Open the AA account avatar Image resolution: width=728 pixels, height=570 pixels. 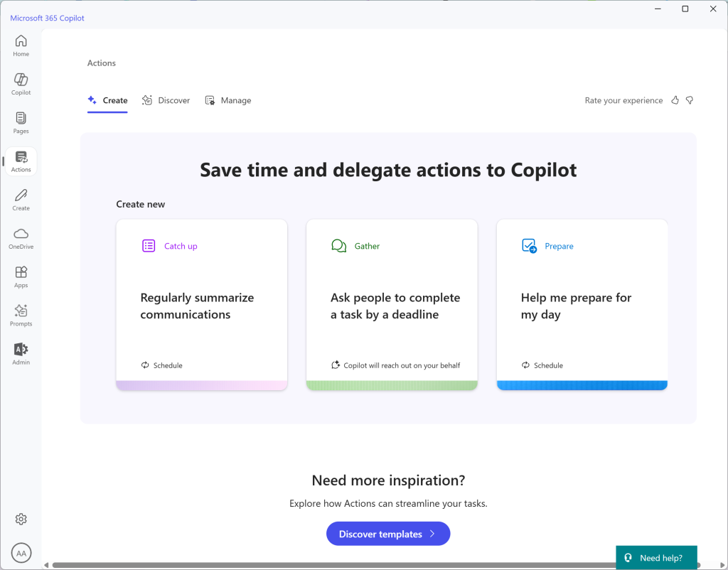[21, 553]
